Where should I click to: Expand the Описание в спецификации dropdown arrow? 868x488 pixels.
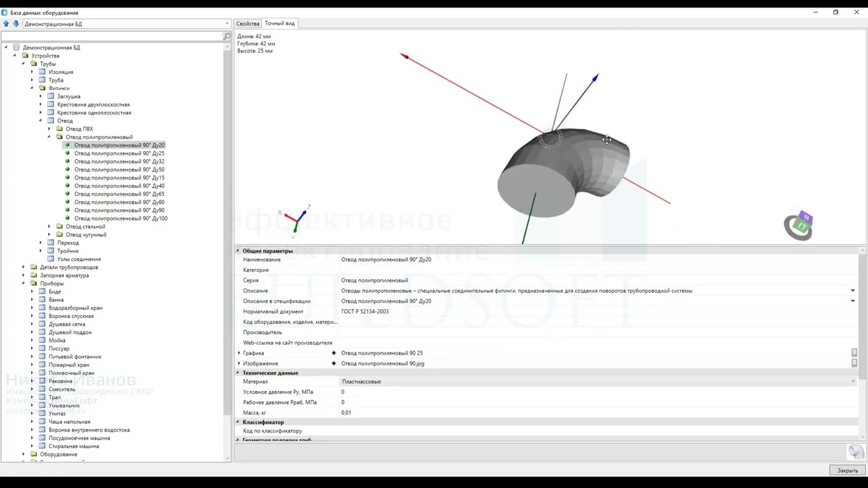[853, 301]
